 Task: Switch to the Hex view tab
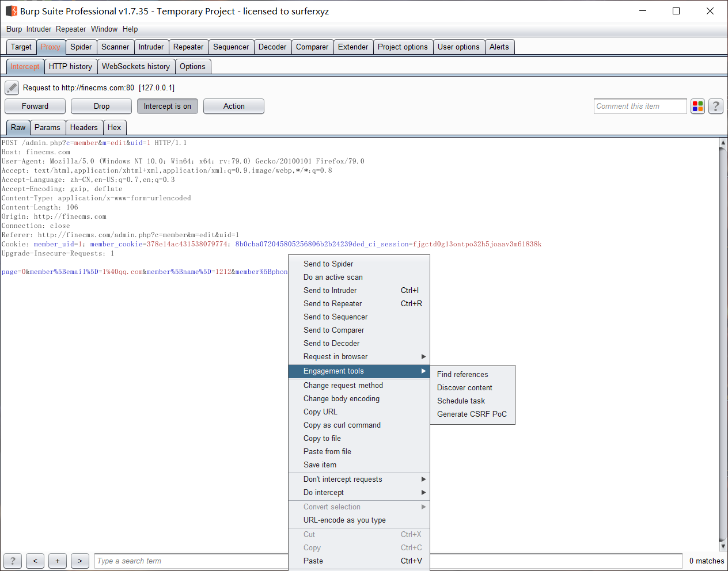pos(115,128)
